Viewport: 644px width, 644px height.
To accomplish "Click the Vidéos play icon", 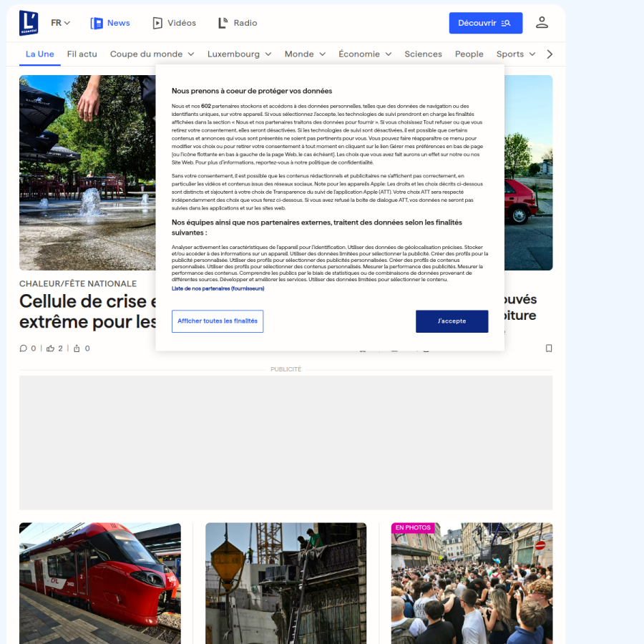I will (x=157, y=23).
